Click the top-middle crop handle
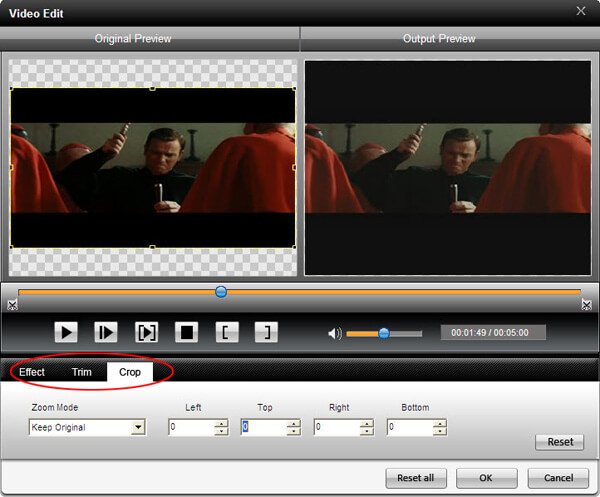 (x=152, y=88)
